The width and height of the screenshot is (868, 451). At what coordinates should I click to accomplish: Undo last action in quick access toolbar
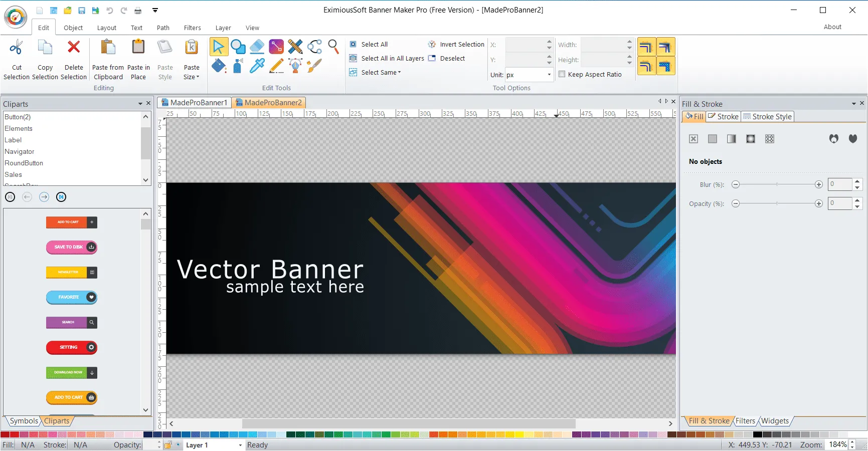coord(110,10)
